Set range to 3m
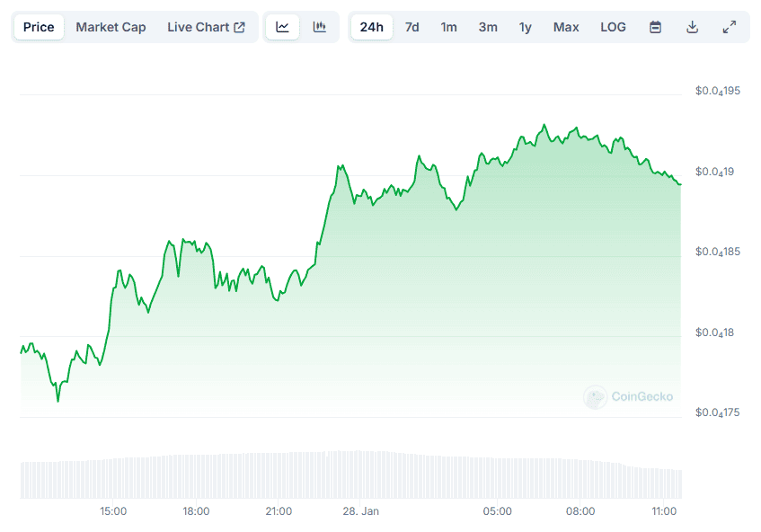The height and width of the screenshot is (532, 761). point(488,27)
